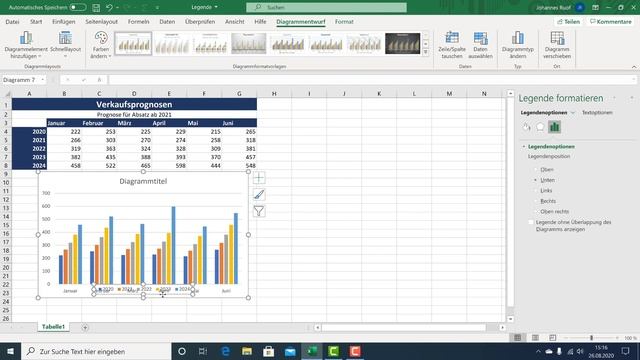
Task: Click Diagramm verschieben icon
Action: [x=557, y=38]
